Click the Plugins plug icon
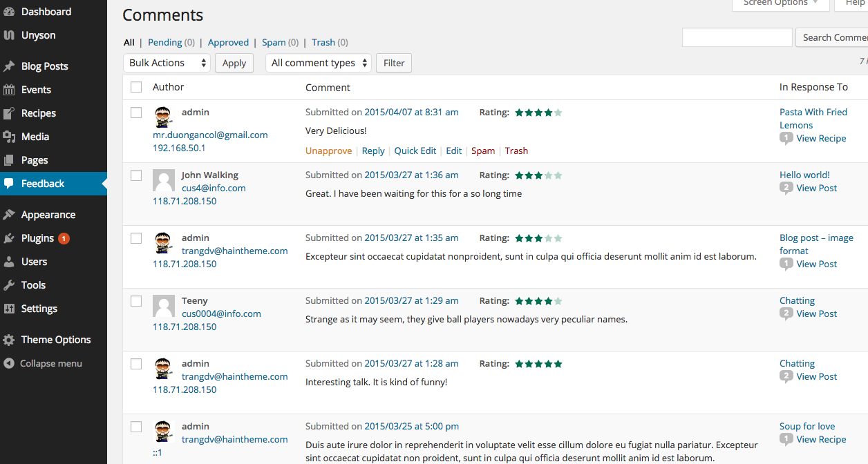Screen dimensions: 868x464 [x=9, y=238]
